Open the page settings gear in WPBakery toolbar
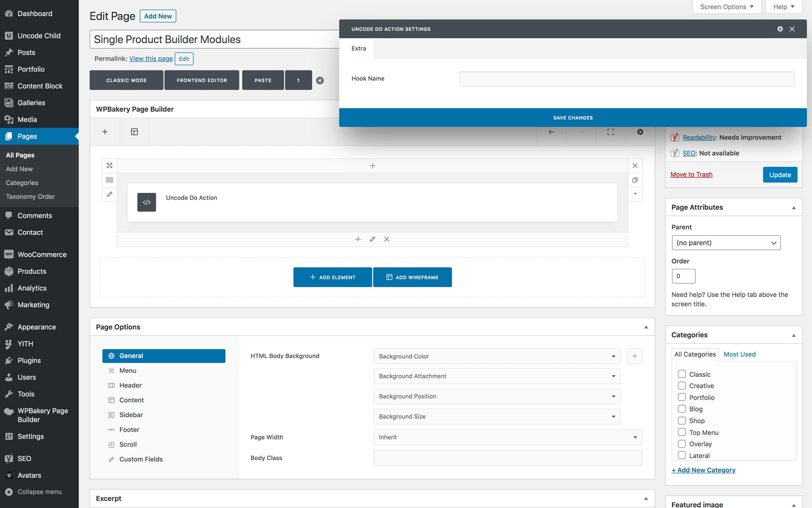The width and height of the screenshot is (812, 508). [640, 132]
